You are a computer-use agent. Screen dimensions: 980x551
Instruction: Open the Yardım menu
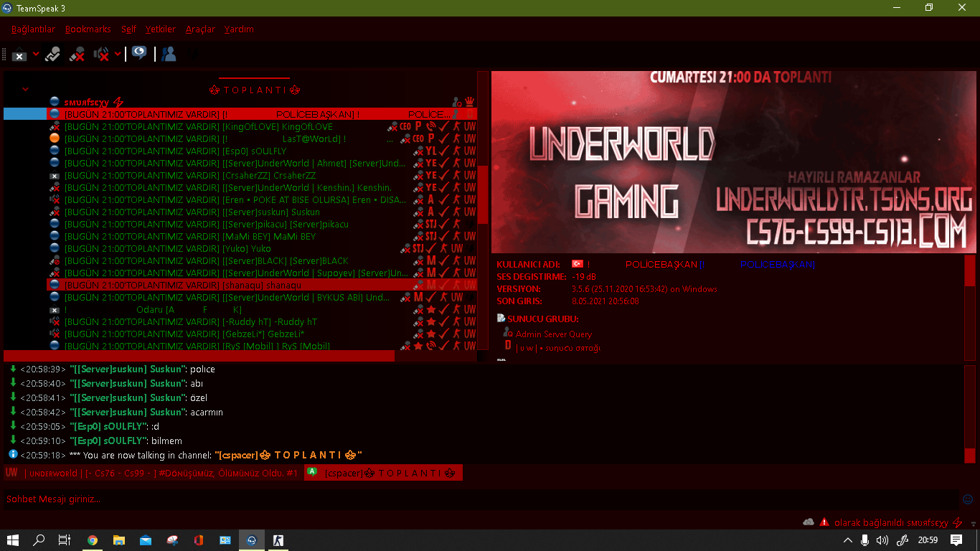tap(239, 29)
